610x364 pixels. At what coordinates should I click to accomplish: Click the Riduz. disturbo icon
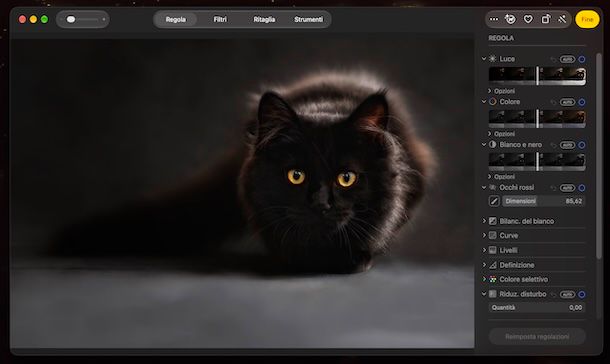click(x=493, y=294)
